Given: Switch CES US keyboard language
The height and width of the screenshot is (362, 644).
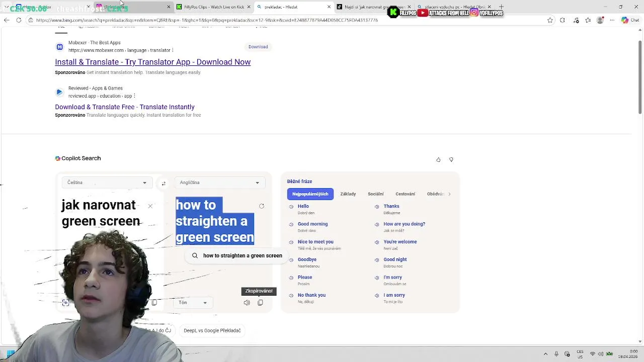Looking at the screenshot, I should pos(580,354).
